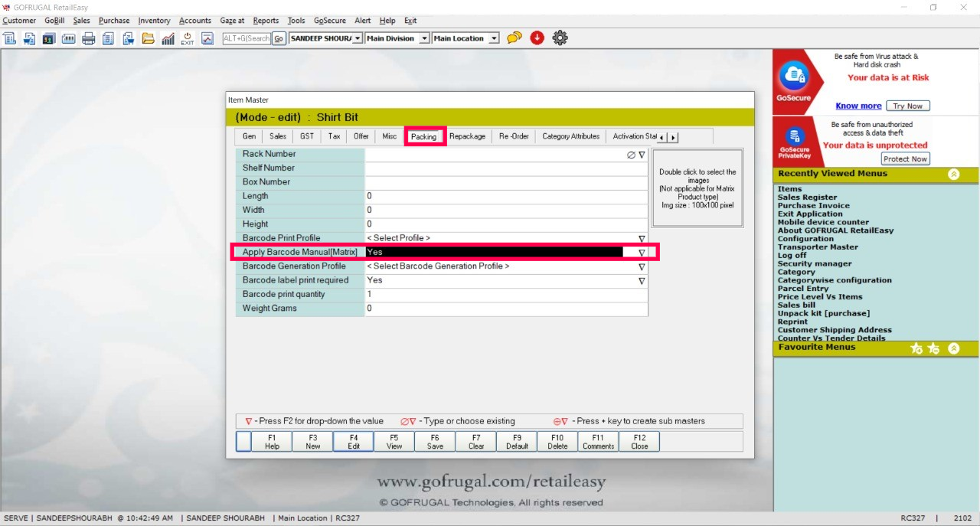Click the F4 Edit button

pyautogui.click(x=353, y=442)
